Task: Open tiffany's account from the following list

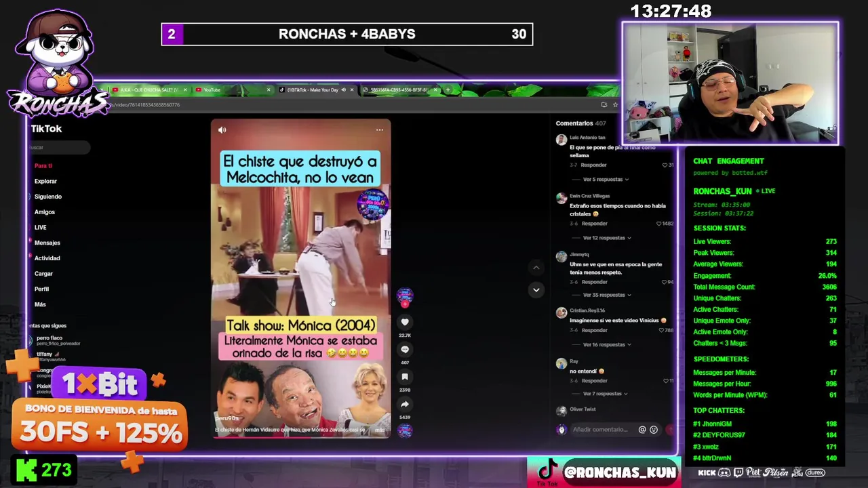Action: coord(51,357)
